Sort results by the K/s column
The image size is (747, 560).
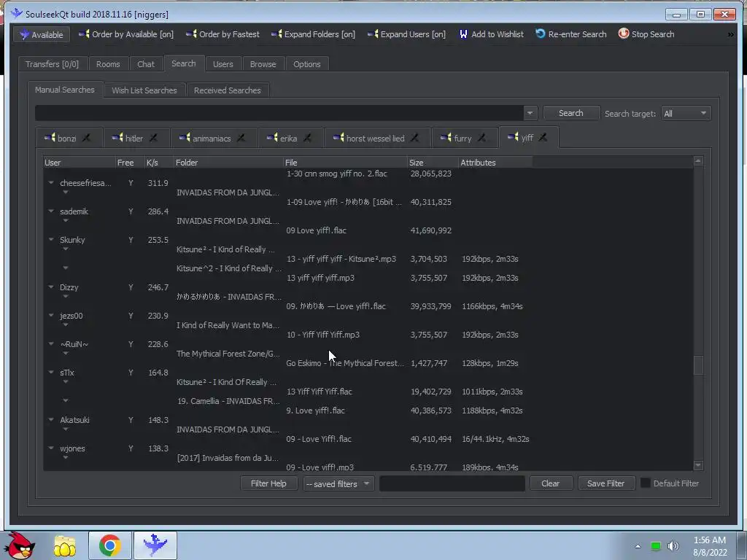coord(158,163)
